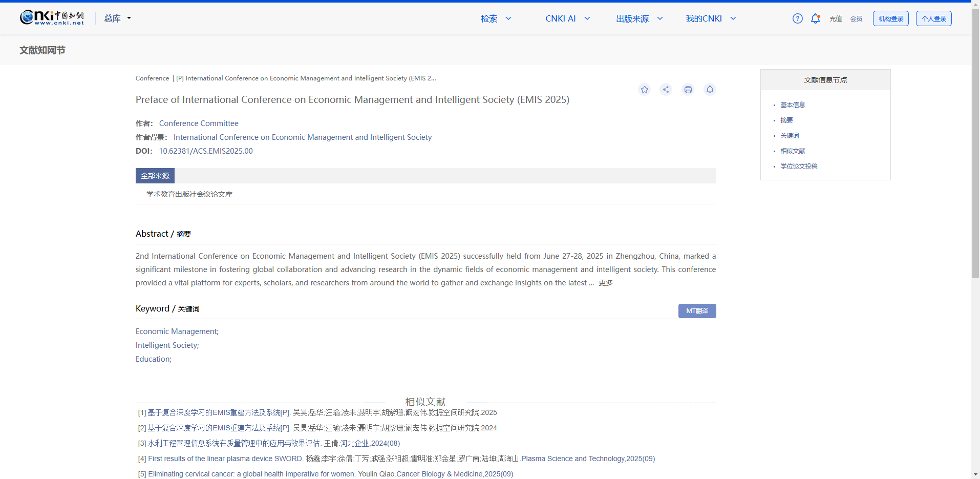980x479 pixels.
Task: Open the 出版来源 menu
Action: 639,18
